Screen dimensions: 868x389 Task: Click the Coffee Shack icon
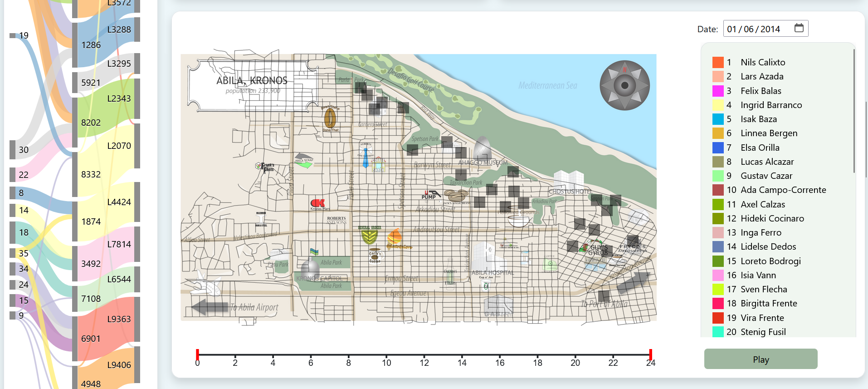click(x=378, y=165)
